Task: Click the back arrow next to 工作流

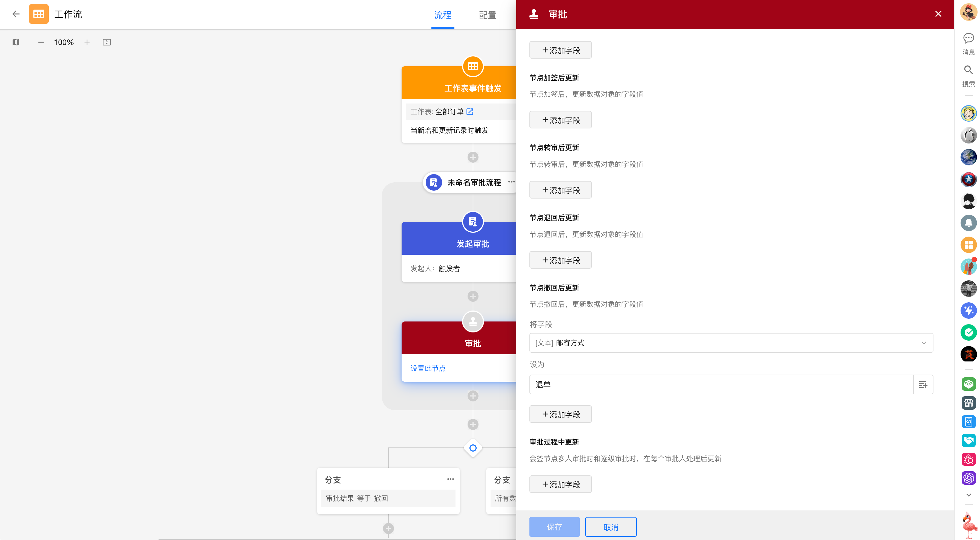Action: [16, 14]
